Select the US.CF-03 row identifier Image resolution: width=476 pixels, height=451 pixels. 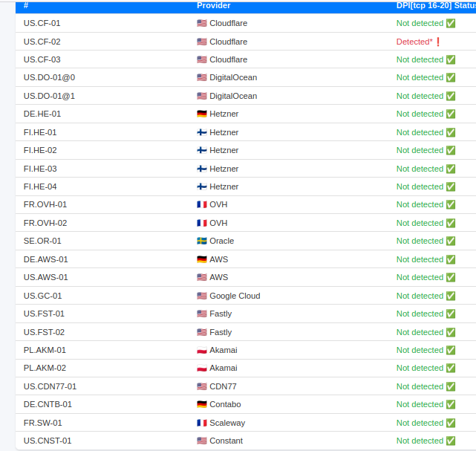42,60
